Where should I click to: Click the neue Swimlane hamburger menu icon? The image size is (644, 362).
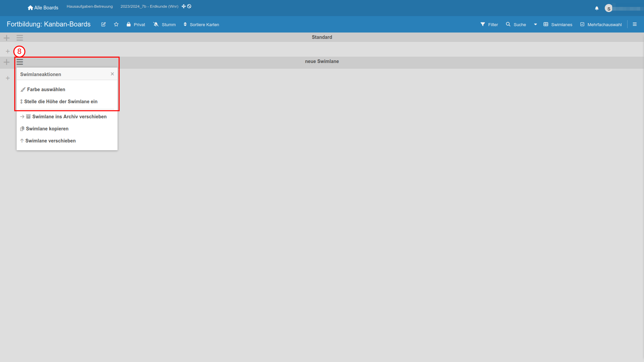point(20,62)
